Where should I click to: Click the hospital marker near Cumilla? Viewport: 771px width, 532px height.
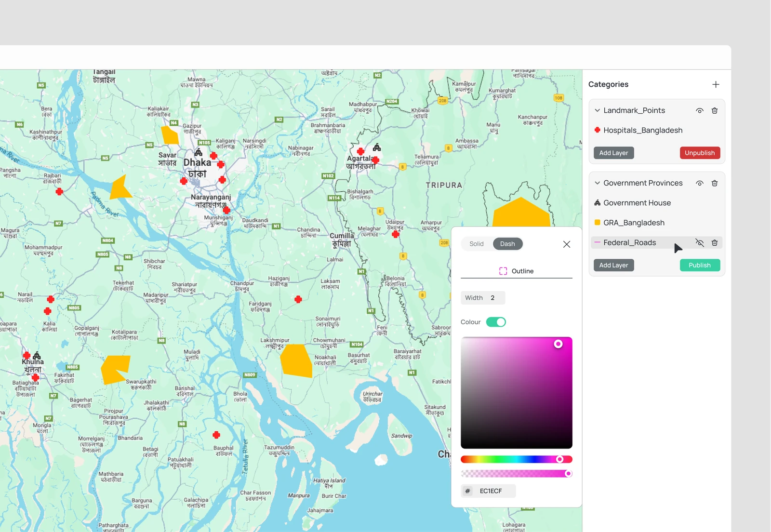(396, 234)
